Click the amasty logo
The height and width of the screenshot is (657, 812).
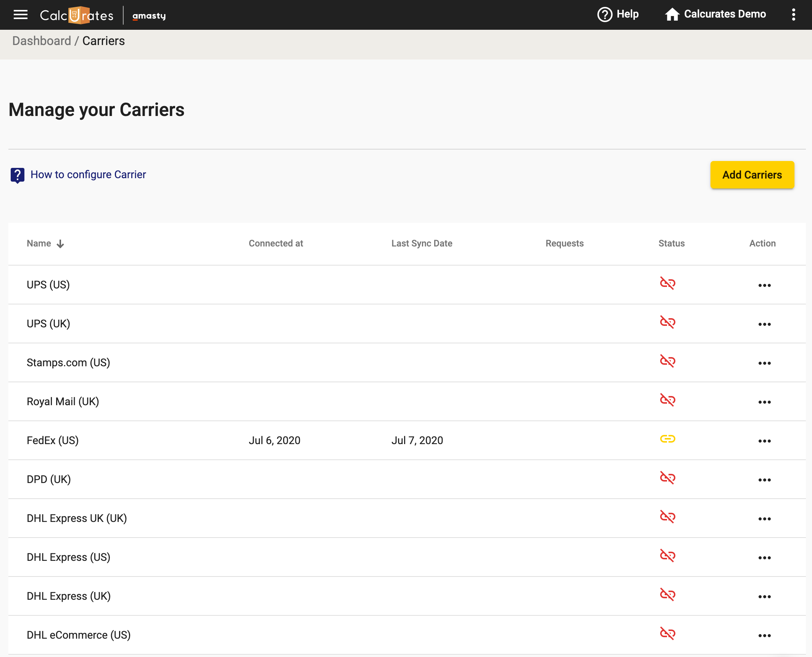coord(149,16)
